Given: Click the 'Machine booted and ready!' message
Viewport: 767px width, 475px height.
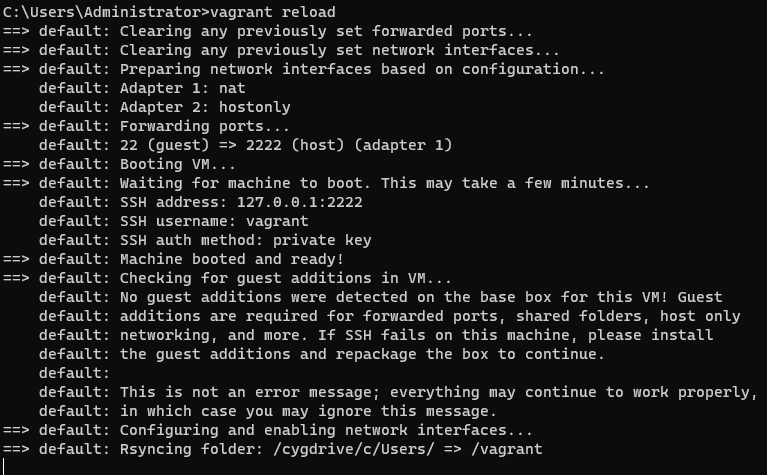Looking at the screenshot, I should coord(231,259).
